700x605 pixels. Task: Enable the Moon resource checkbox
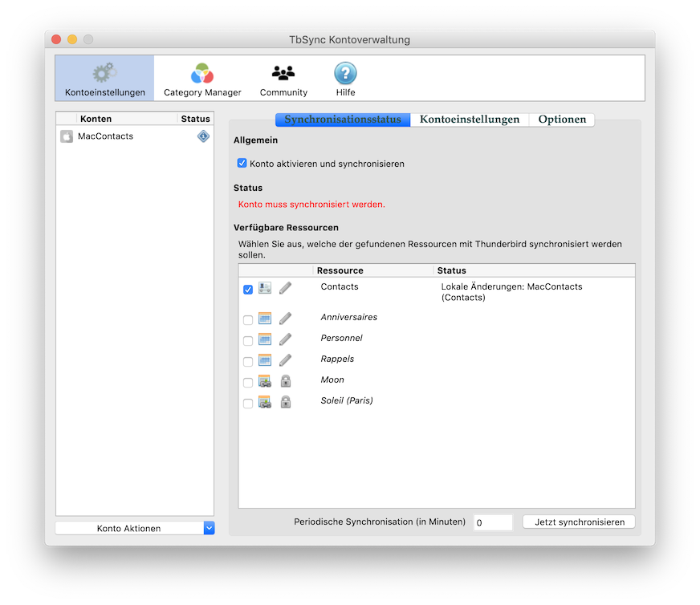pos(248,383)
